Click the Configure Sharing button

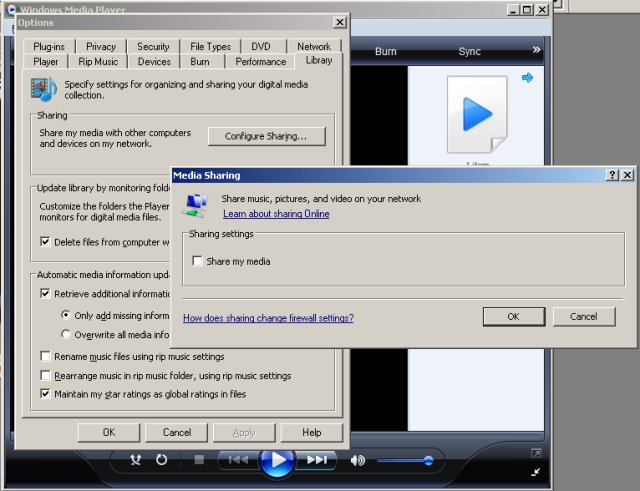[266, 136]
